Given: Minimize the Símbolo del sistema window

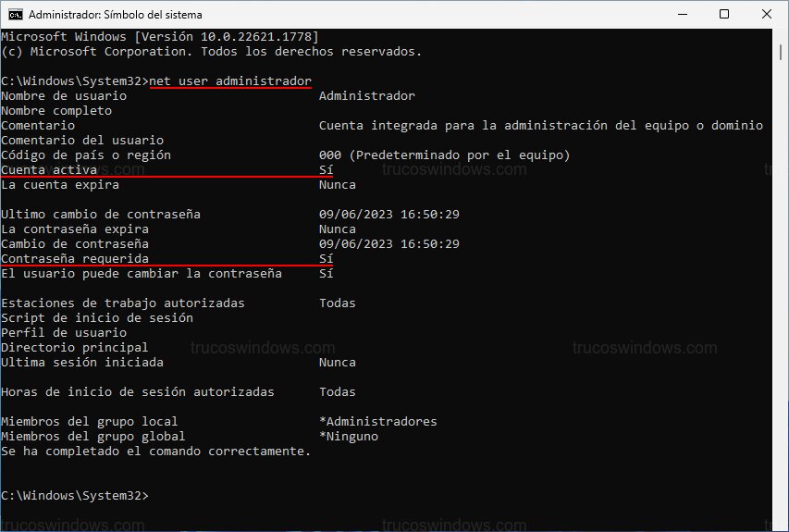Looking at the screenshot, I should (683, 14).
